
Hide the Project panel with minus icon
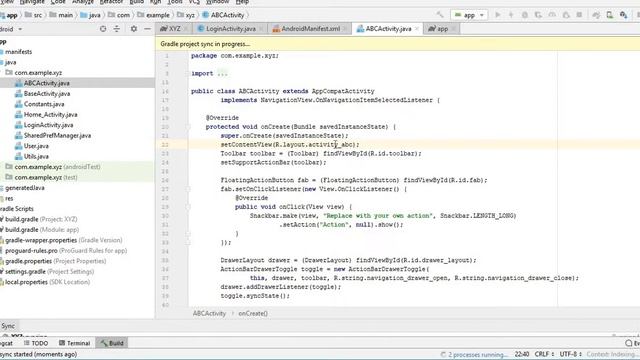(147, 29)
